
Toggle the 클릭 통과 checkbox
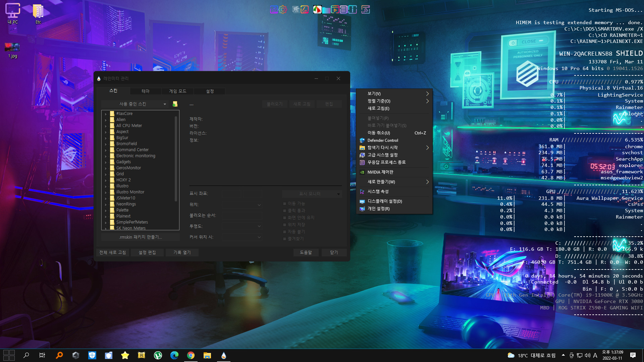tap(285, 211)
